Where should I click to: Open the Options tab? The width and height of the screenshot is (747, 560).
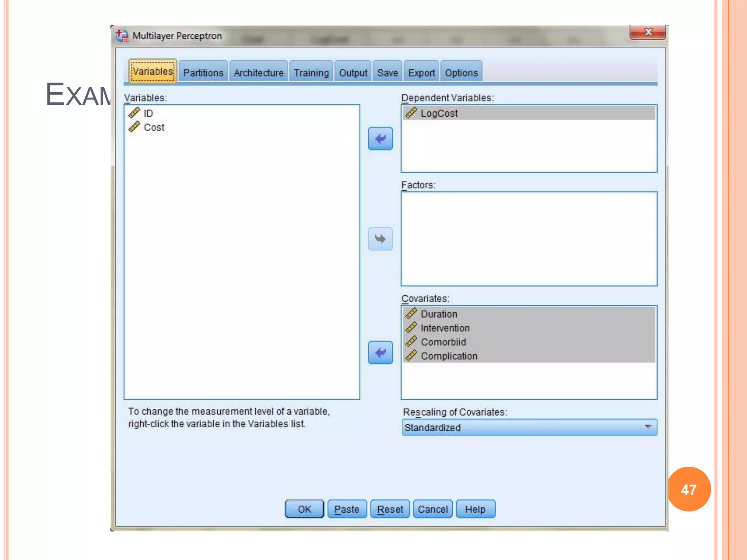point(461,73)
